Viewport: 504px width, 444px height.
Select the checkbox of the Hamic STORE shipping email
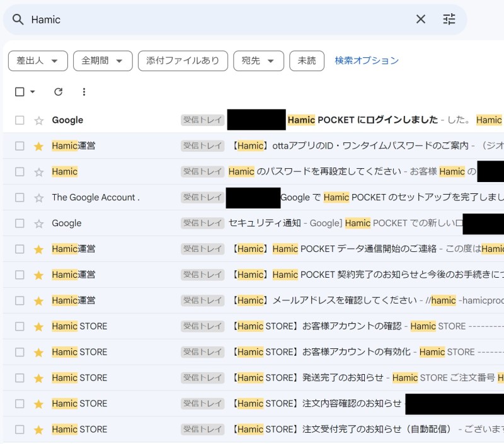pos(18,377)
